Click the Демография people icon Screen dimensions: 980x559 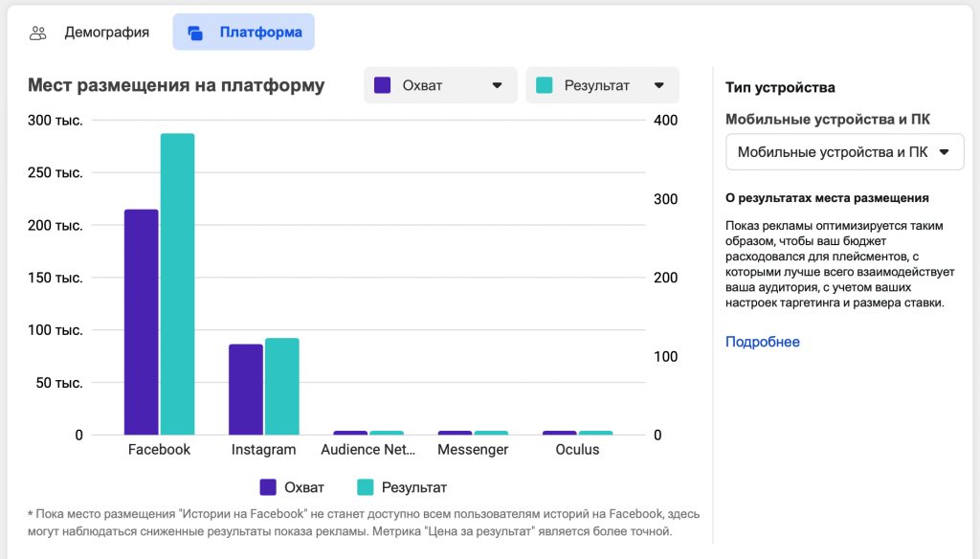tap(38, 33)
